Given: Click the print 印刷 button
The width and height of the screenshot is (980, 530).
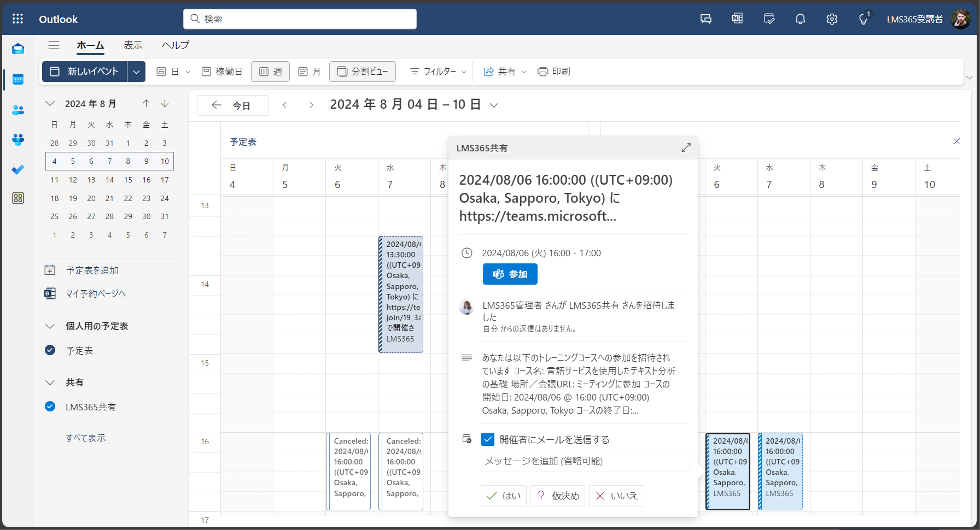Looking at the screenshot, I should [554, 72].
